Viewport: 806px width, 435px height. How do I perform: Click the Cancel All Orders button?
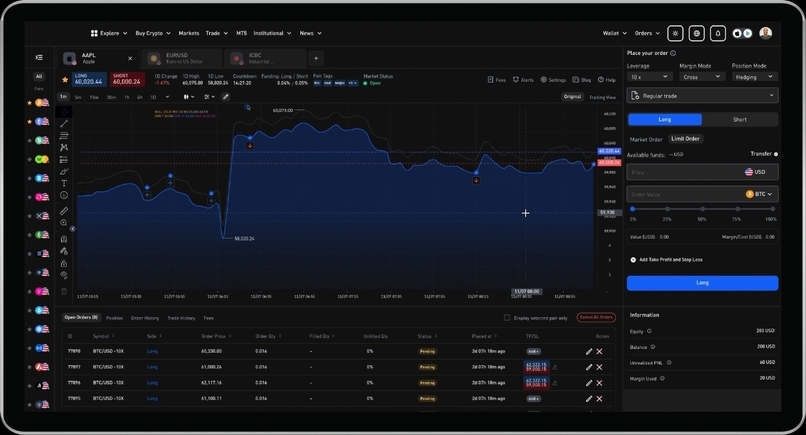point(596,318)
